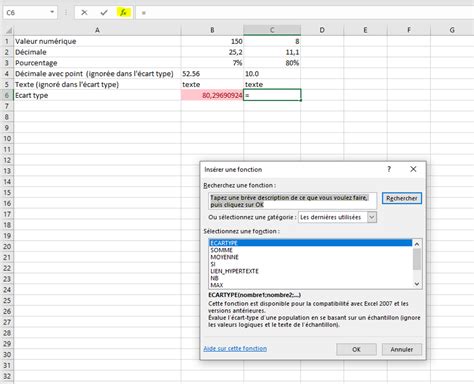This screenshot has width=474, height=384.
Task: Click the Rechercher button
Action: [x=402, y=198]
